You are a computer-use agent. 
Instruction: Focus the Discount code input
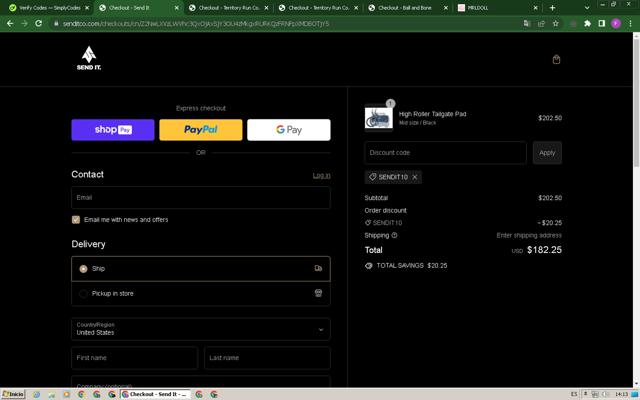coord(445,153)
